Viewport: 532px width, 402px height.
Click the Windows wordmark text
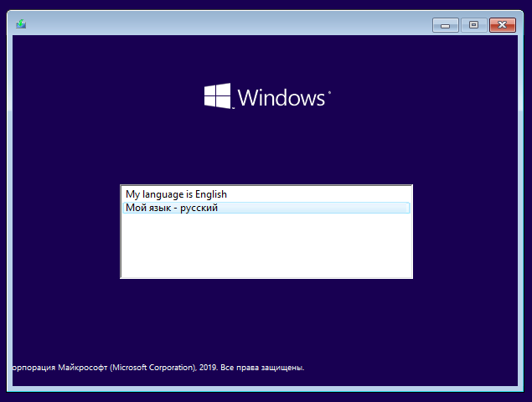[281, 98]
